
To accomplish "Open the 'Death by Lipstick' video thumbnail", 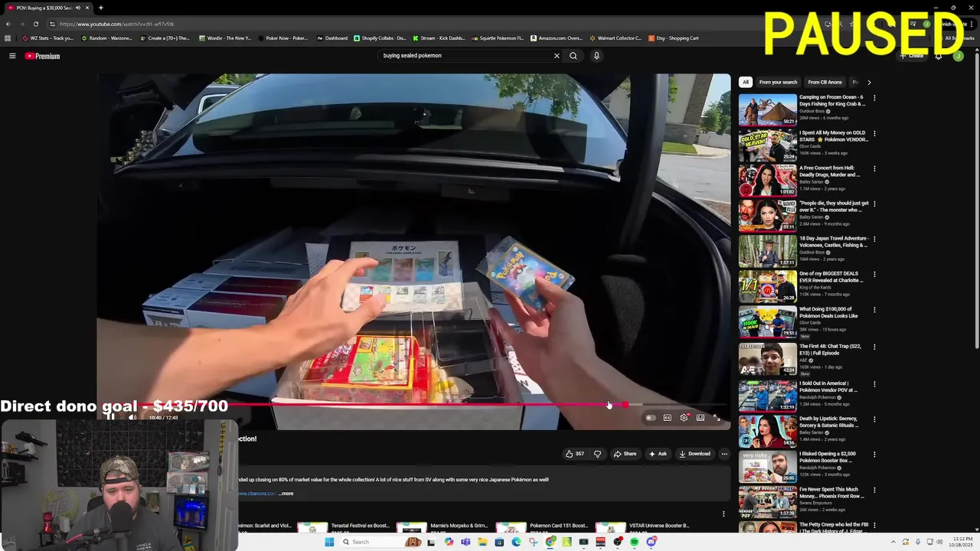I will pyautogui.click(x=767, y=432).
